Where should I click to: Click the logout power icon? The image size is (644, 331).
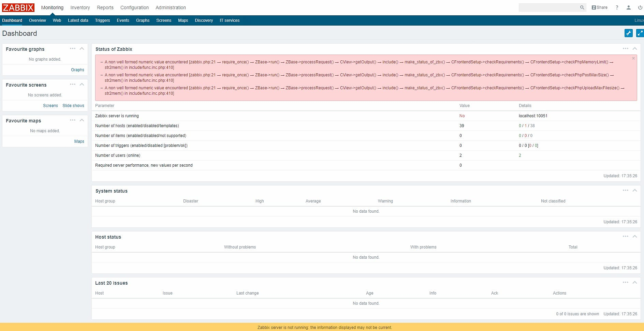tap(640, 7)
